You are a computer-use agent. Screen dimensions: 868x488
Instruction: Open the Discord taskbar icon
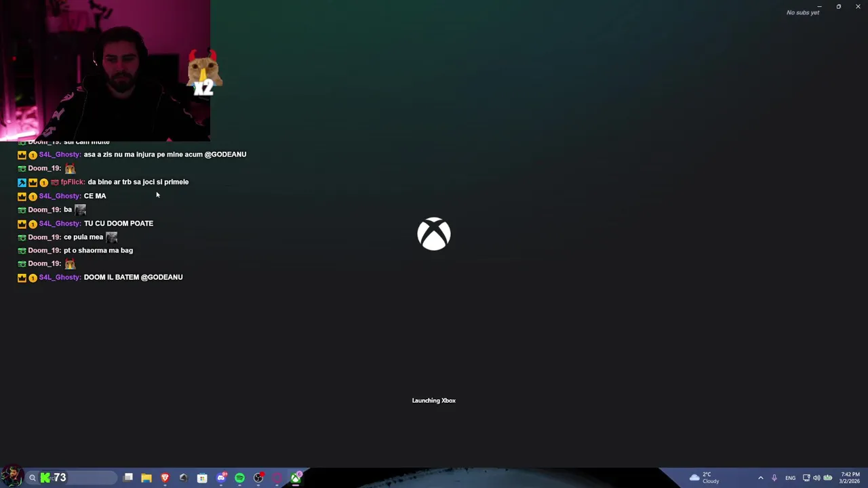click(x=221, y=478)
